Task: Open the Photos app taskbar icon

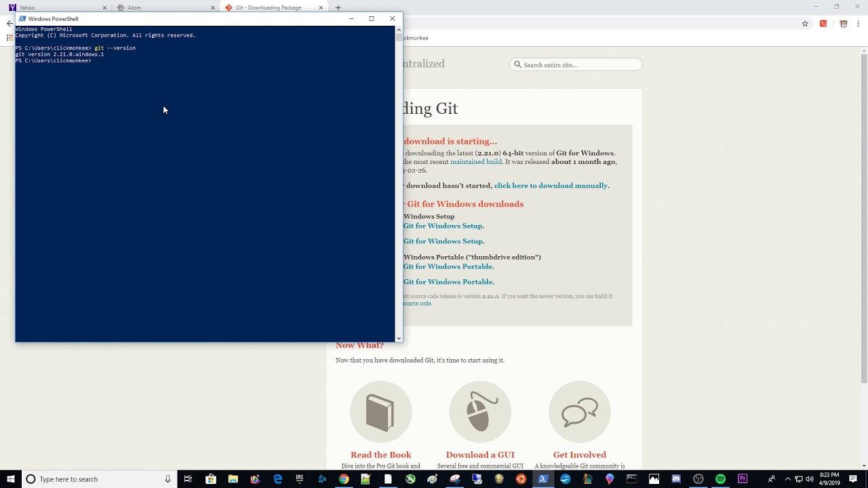Action: (x=654, y=479)
